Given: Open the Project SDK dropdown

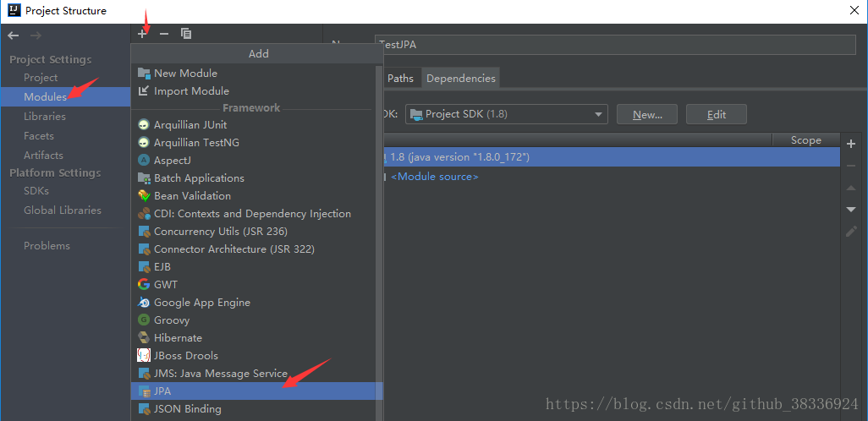Looking at the screenshot, I should pyautogui.click(x=507, y=114).
